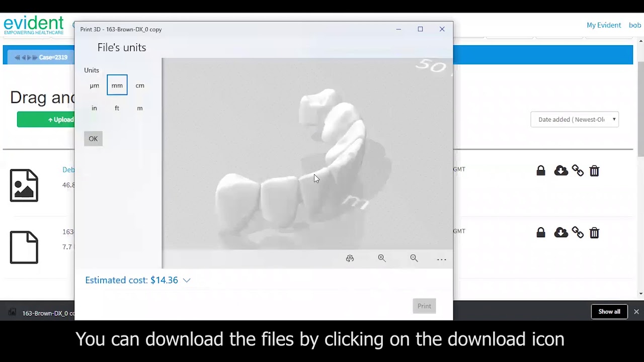Choose meters (m) as file units
The height and width of the screenshot is (362, 644).
140,108
